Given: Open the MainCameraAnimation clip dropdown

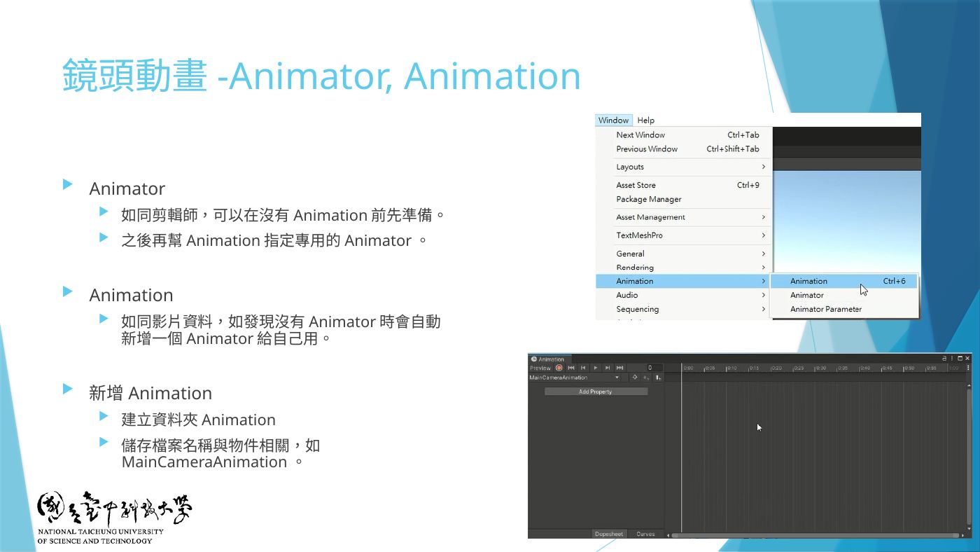Looking at the screenshot, I should pyautogui.click(x=575, y=378).
